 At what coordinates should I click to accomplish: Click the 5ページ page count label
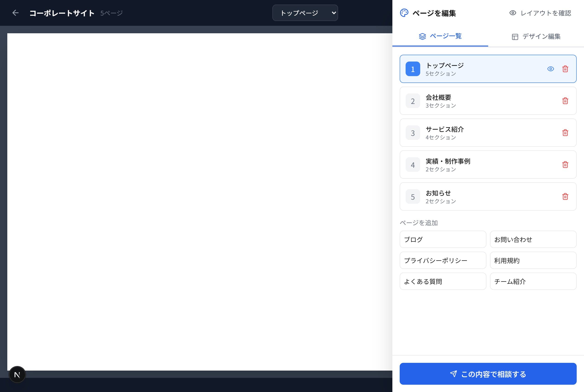coord(111,13)
